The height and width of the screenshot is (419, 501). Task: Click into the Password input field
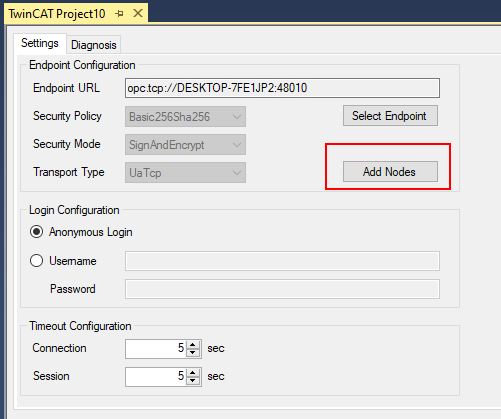click(x=282, y=289)
